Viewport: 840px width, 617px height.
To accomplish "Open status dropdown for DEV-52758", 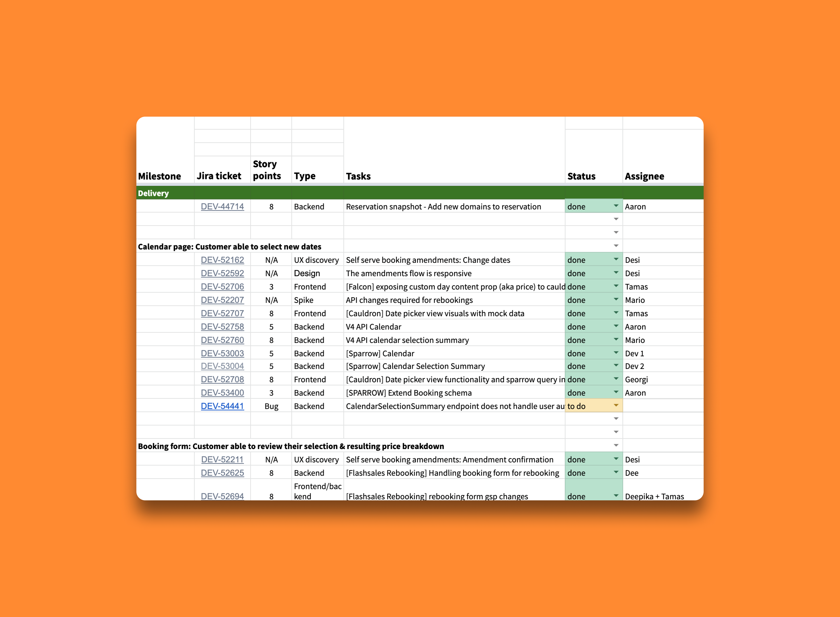I will pos(616,326).
